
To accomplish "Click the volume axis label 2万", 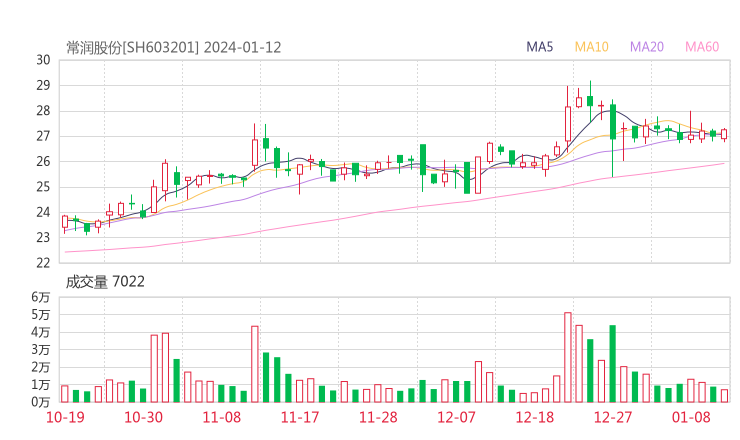I will tap(41, 367).
